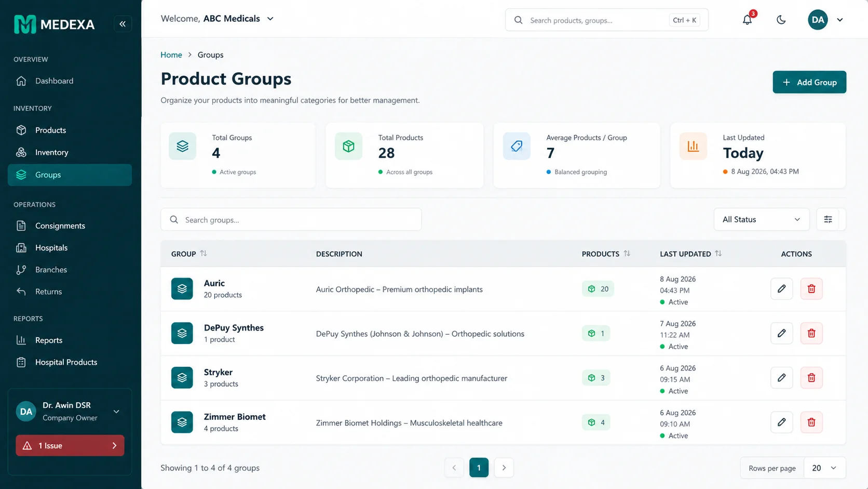The height and width of the screenshot is (489, 868).
Task: Go to next page arrow
Action: pos(504,468)
